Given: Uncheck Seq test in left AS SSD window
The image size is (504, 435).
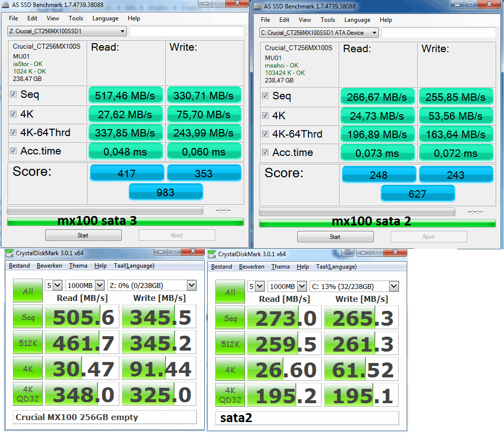Looking at the screenshot, I should coord(13,94).
